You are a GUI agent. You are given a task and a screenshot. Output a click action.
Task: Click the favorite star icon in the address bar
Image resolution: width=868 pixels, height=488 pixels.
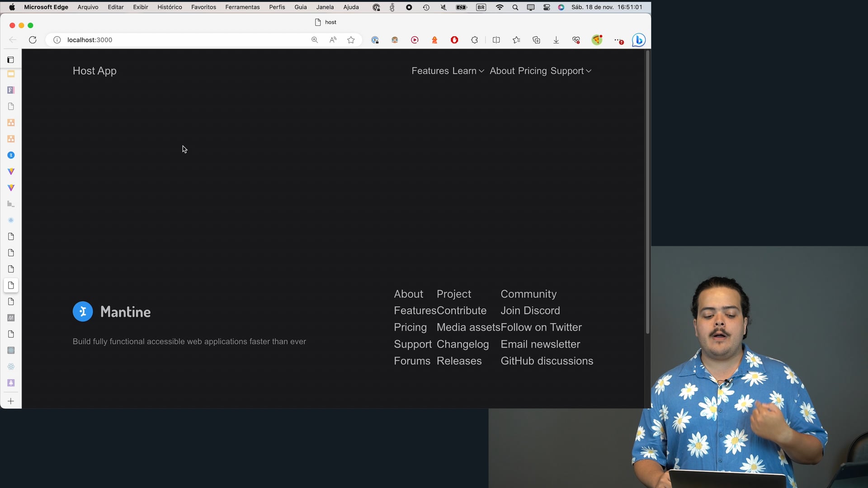pos(351,40)
